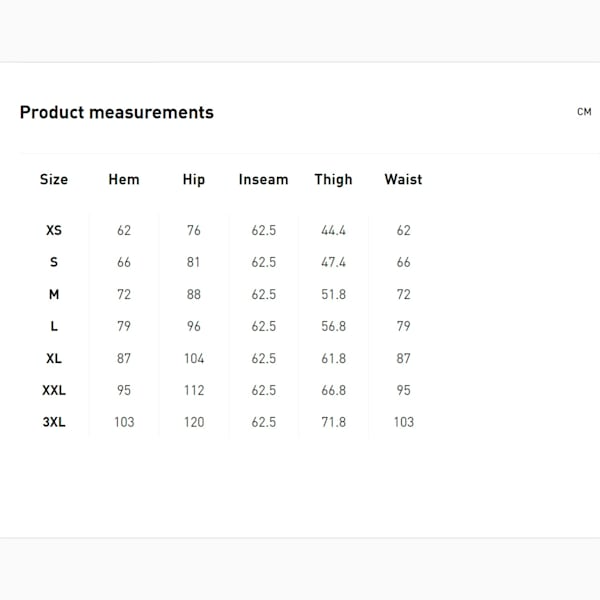Select the XS size row label

(x=54, y=230)
